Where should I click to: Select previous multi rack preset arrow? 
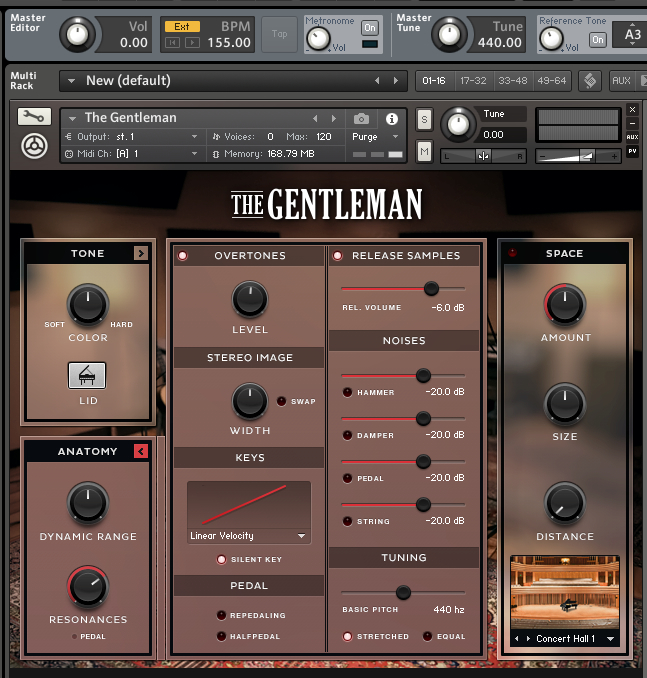click(377, 81)
